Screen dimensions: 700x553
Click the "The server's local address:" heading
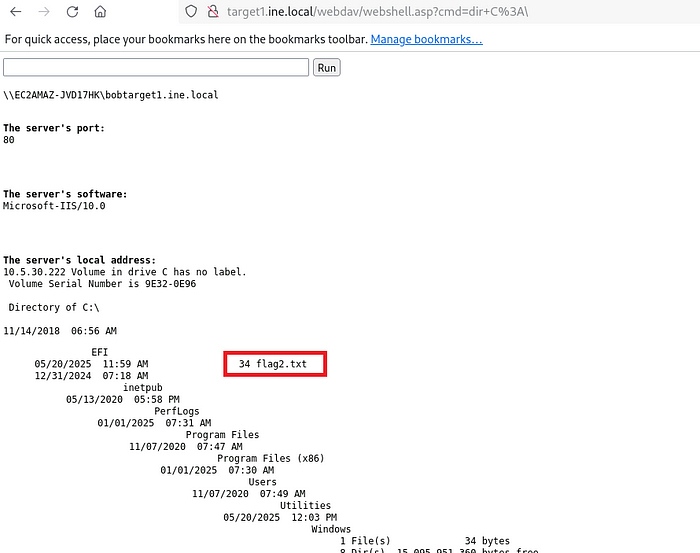pyautogui.click(x=79, y=260)
